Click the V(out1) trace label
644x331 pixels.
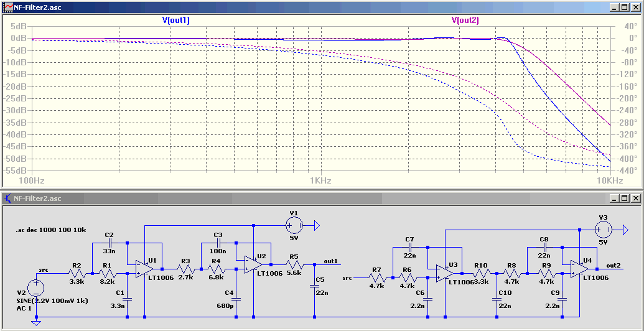pyautogui.click(x=178, y=20)
